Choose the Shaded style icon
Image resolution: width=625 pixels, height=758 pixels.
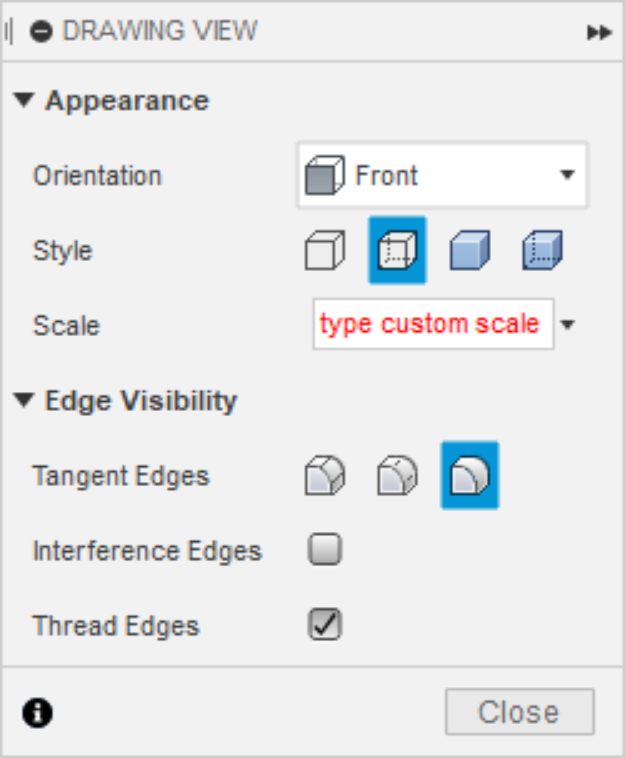pyautogui.click(x=469, y=250)
